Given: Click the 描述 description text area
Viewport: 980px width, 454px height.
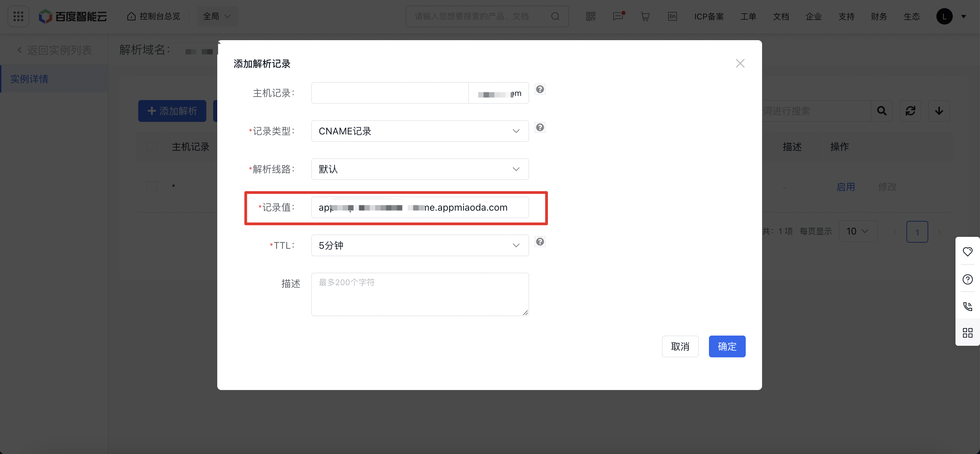Looking at the screenshot, I should (420, 294).
